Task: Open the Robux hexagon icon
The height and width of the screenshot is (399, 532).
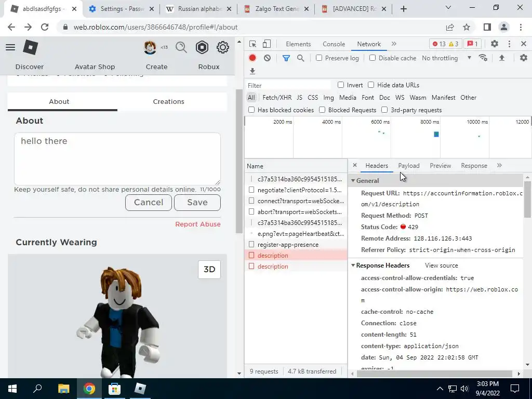Action: click(202, 47)
